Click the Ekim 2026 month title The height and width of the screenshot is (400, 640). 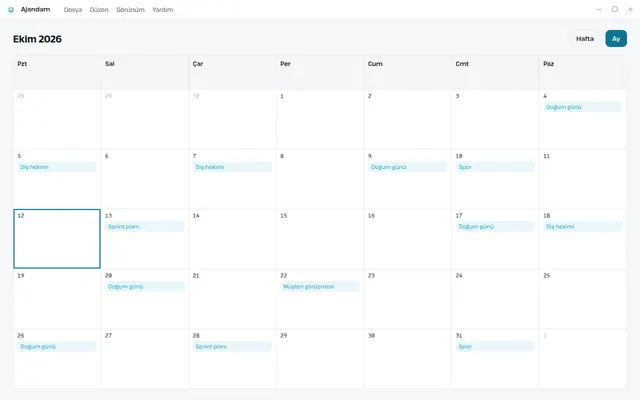[37, 39]
